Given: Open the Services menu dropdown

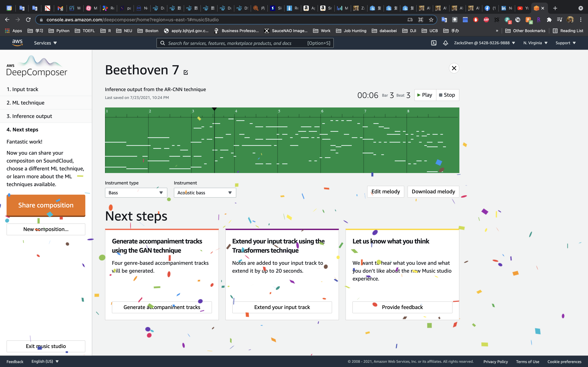Looking at the screenshot, I should tap(45, 43).
